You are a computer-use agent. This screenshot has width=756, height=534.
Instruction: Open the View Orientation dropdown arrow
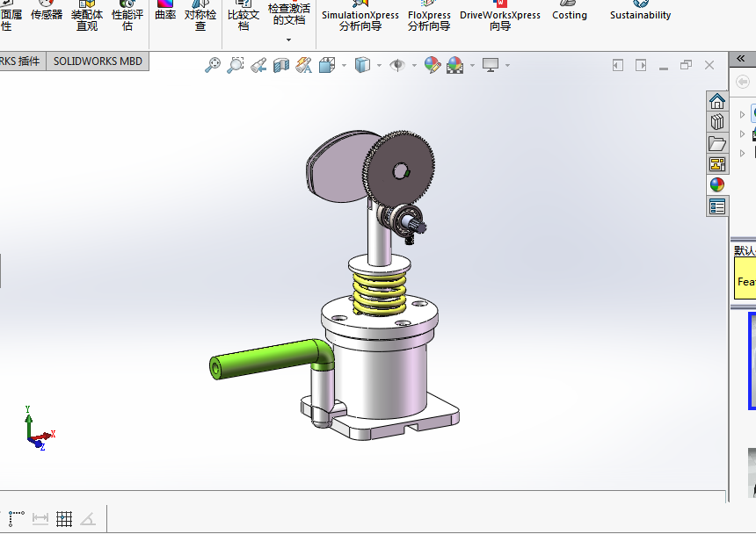344,65
